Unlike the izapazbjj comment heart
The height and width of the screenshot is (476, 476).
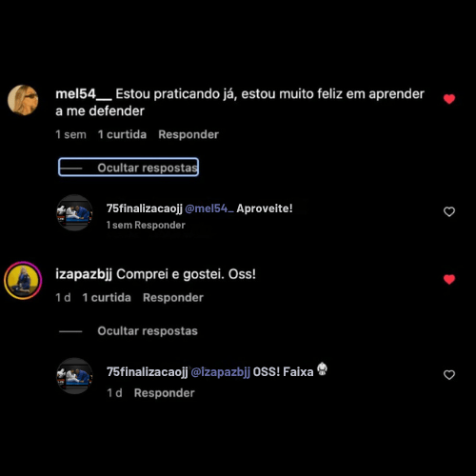[x=449, y=279]
